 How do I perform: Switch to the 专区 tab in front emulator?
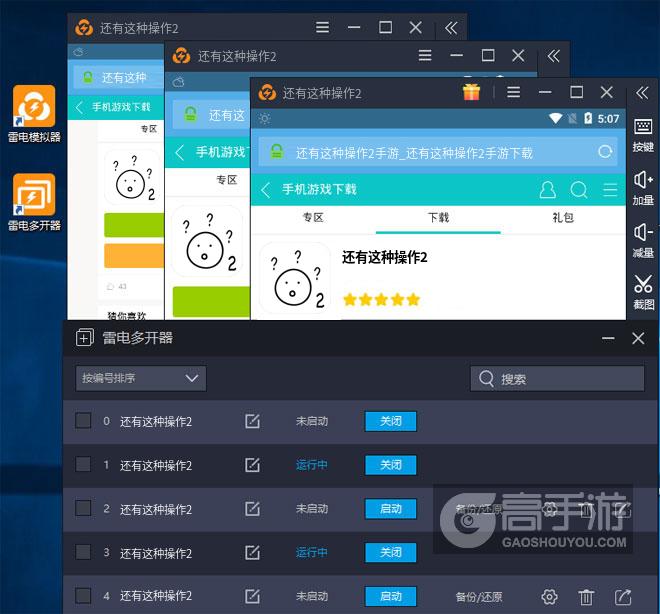[313, 218]
